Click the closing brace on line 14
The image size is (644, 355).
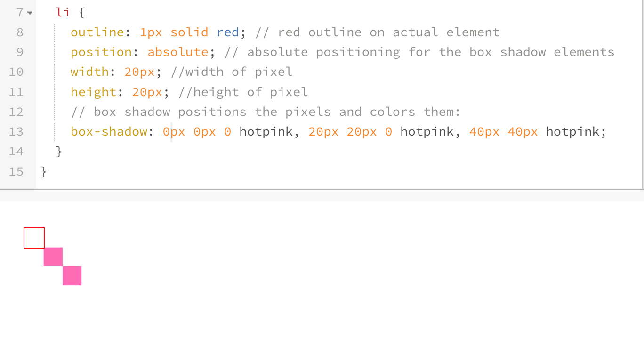[59, 152]
